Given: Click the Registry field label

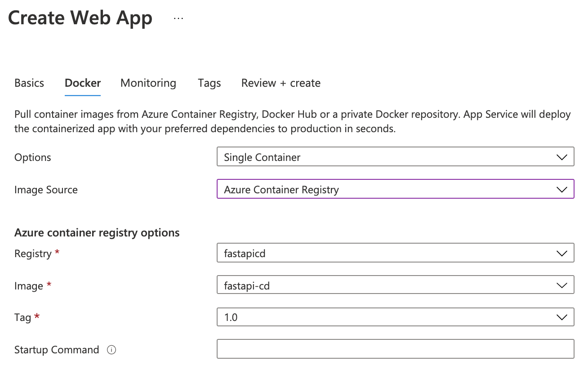Looking at the screenshot, I should (x=33, y=254).
